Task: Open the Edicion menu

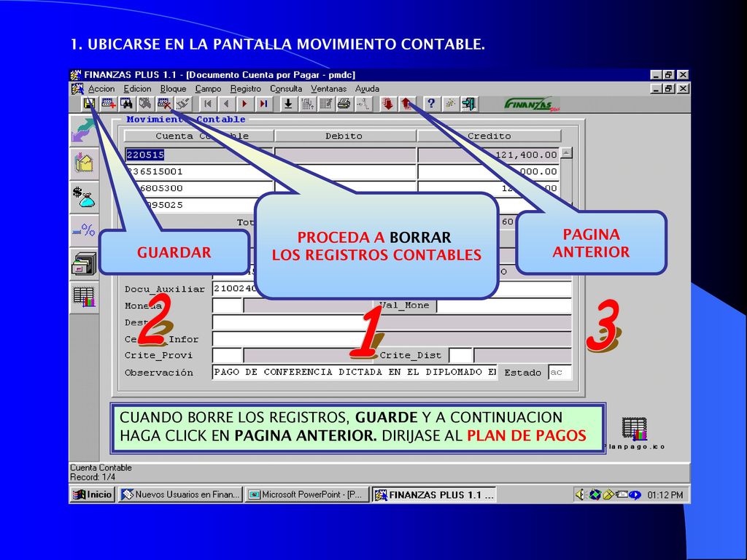Action: click(137, 88)
